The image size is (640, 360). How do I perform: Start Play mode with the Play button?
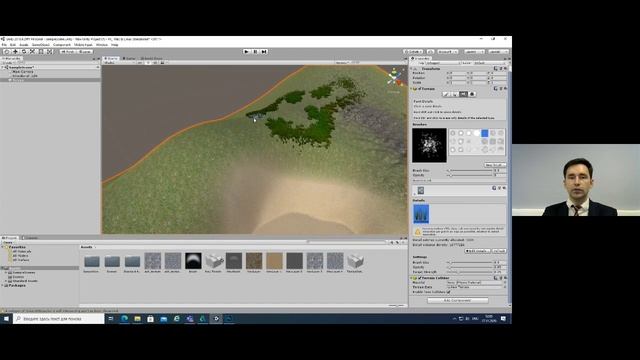coord(246,52)
